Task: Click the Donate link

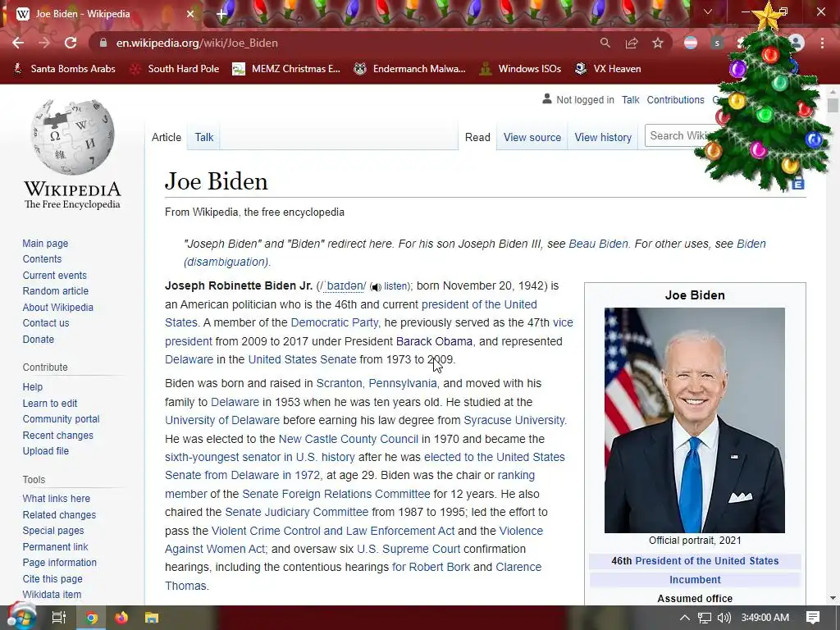Action: pos(38,339)
